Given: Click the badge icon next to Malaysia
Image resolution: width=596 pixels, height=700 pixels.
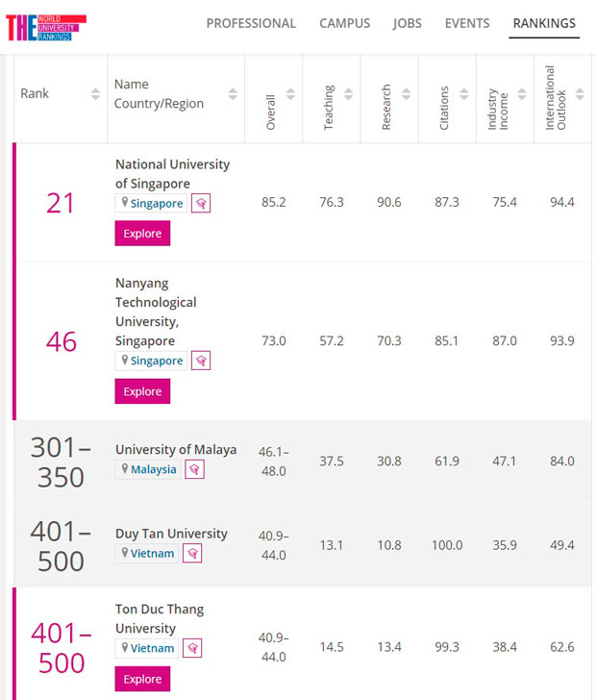Looking at the screenshot, I should 194,469.
